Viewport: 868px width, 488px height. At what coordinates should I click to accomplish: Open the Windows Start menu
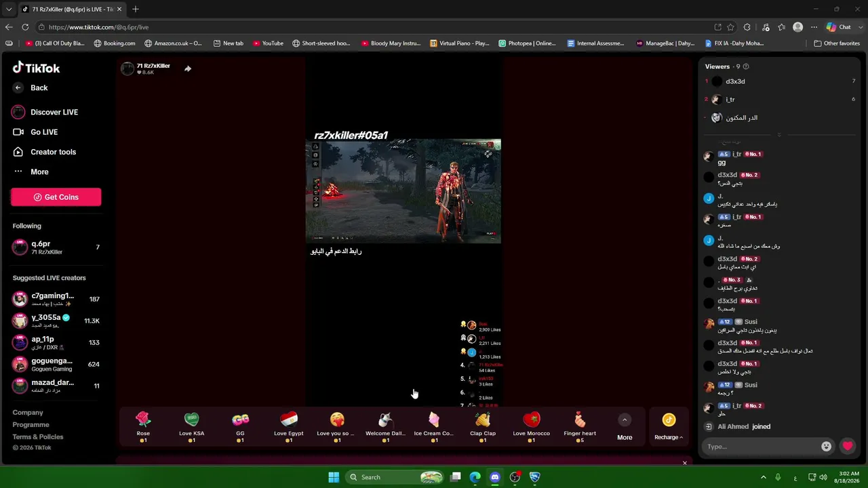[x=334, y=477]
